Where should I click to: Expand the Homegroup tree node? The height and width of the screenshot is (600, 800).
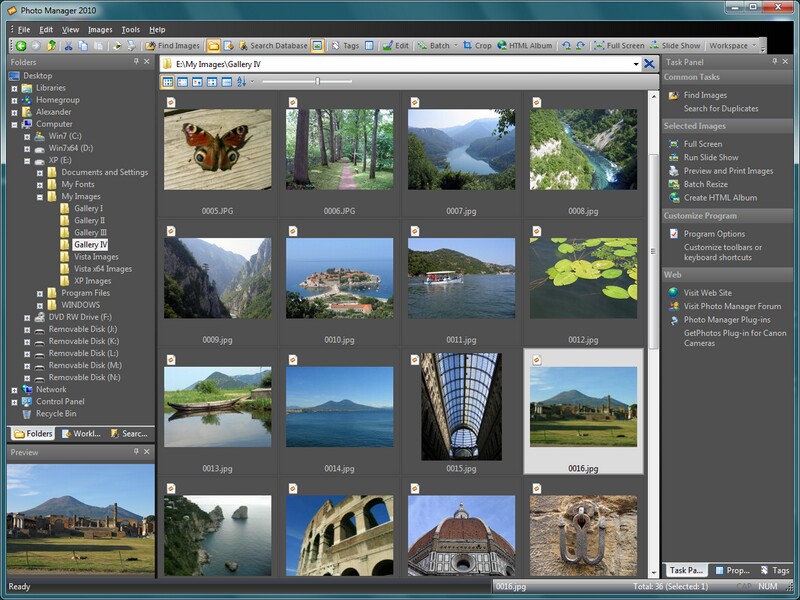pyautogui.click(x=14, y=101)
